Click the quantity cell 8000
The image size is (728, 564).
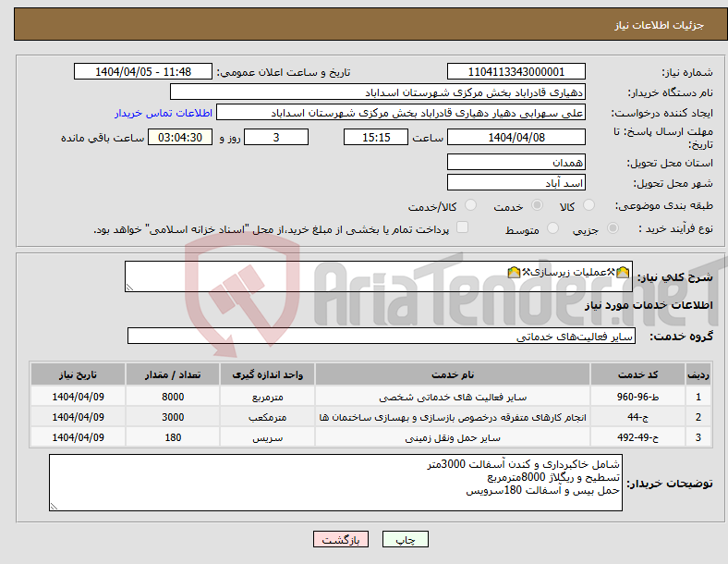tap(173, 397)
